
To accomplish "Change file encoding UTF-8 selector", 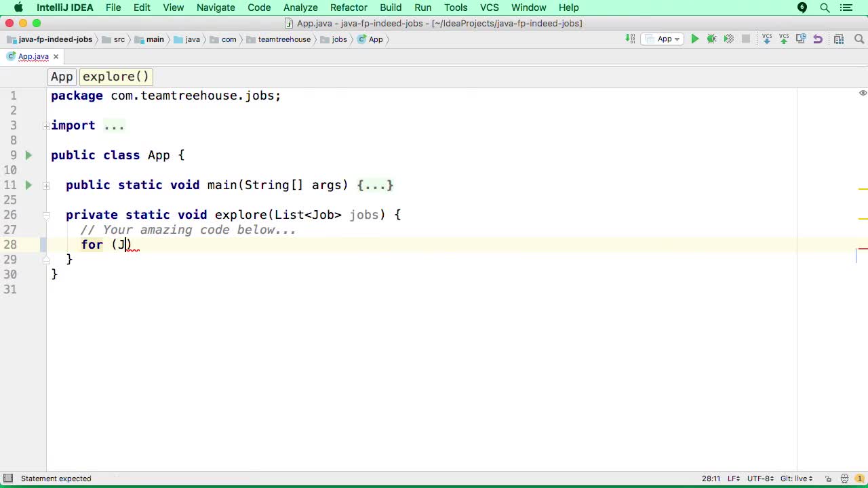I will click(x=760, y=479).
